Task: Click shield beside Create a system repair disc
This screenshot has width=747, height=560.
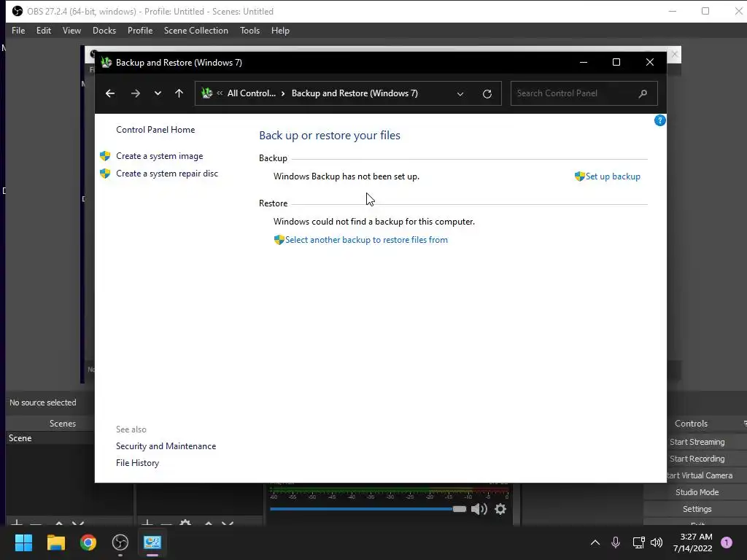Action: [x=105, y=174]
